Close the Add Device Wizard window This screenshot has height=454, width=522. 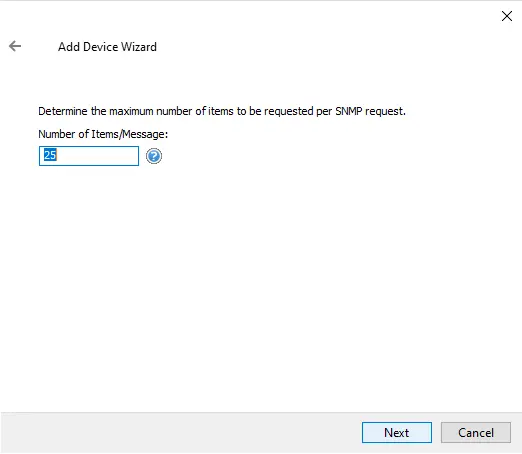[507, 16]
